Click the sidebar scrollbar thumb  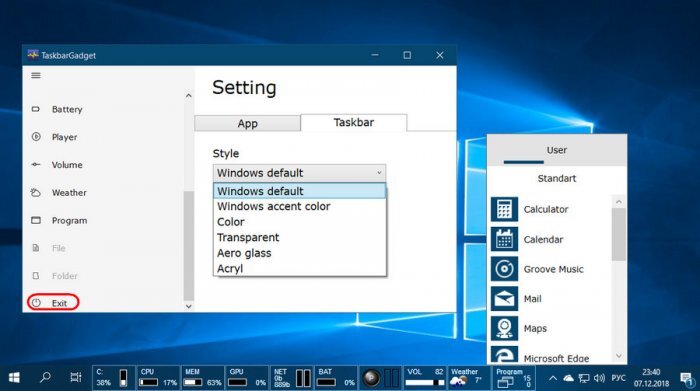click(188, 245)
